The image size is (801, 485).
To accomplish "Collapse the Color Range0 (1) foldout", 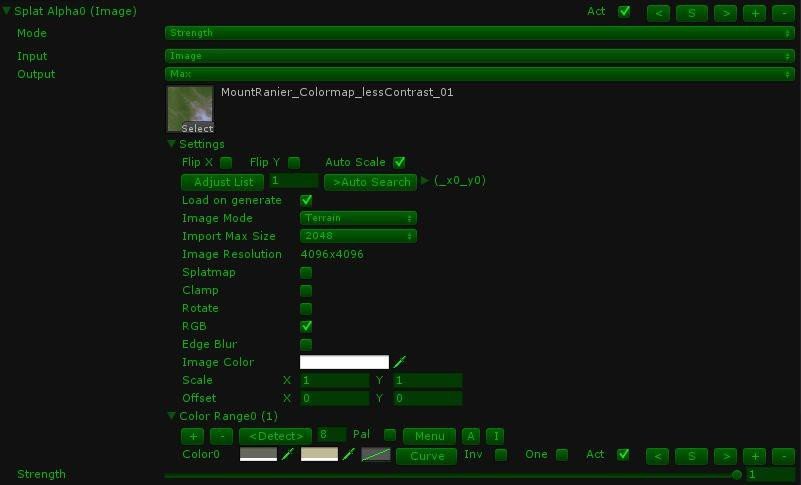I will point(172,415).
